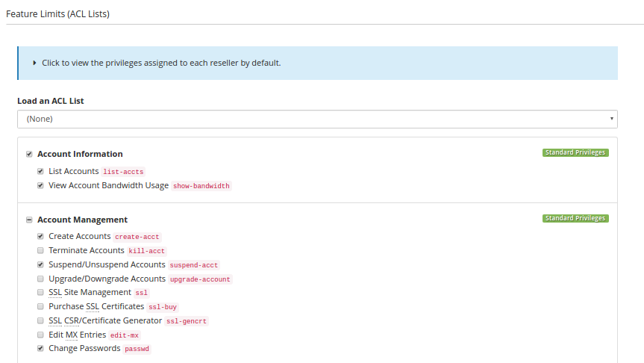This screenshot has width=644, height=363.
Task: Toggle the Account Management group checkbox
Action: pyautogui.click(x=29, y=220)
